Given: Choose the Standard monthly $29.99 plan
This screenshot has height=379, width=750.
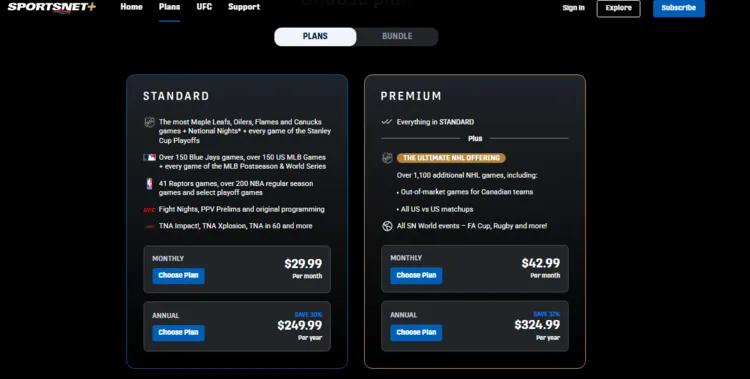Looking at the screenshot, I should tap(178, 276).
